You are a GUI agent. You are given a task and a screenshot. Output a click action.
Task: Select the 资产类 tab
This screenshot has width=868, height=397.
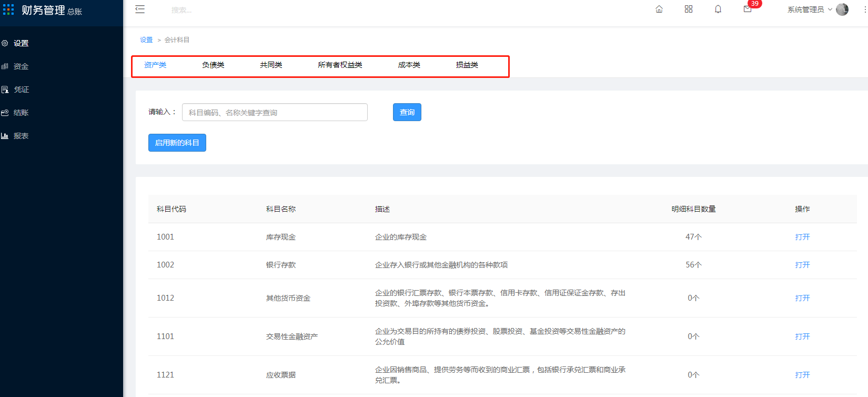pyautogui.click(x=155, y=65)
